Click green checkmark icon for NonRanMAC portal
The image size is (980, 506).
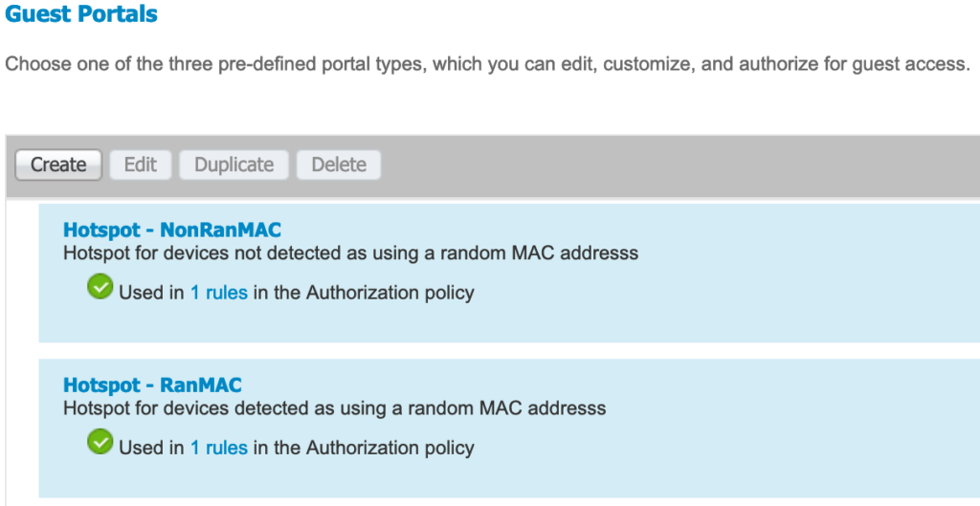100,287
